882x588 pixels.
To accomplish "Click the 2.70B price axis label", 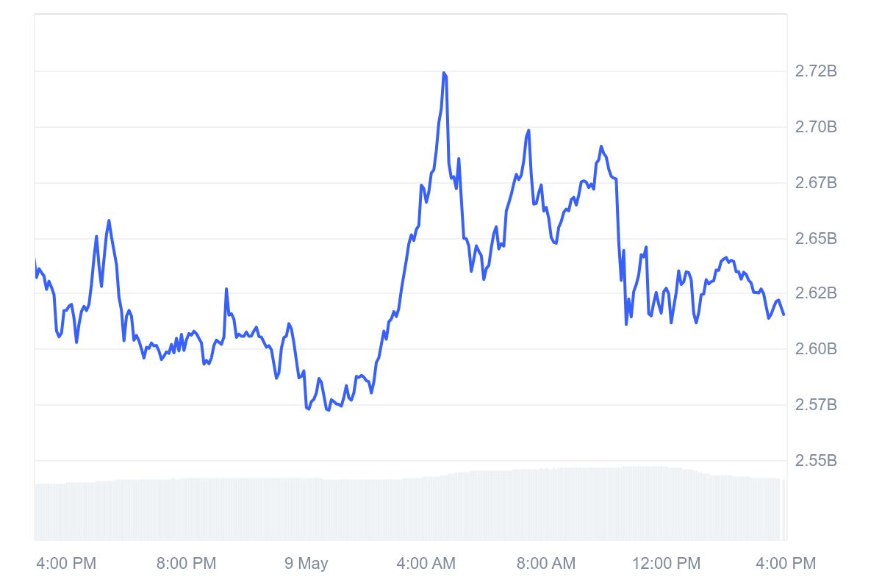I will [816, 127].
